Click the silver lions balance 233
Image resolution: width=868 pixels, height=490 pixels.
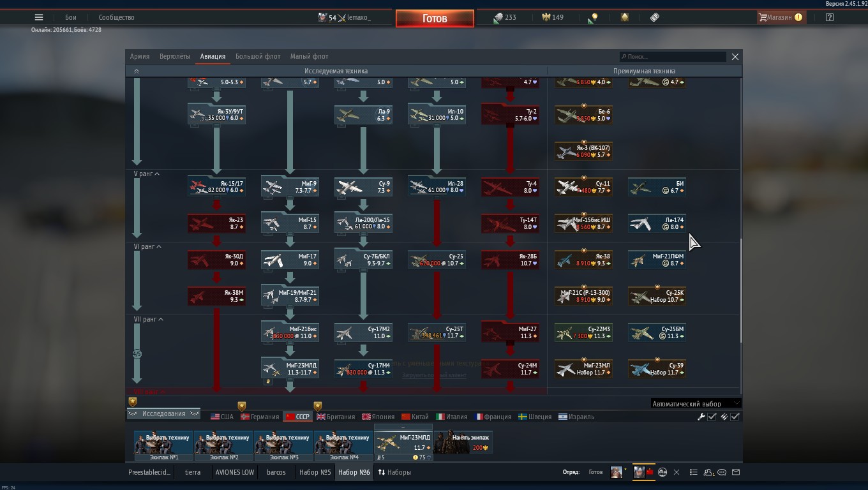504,17
